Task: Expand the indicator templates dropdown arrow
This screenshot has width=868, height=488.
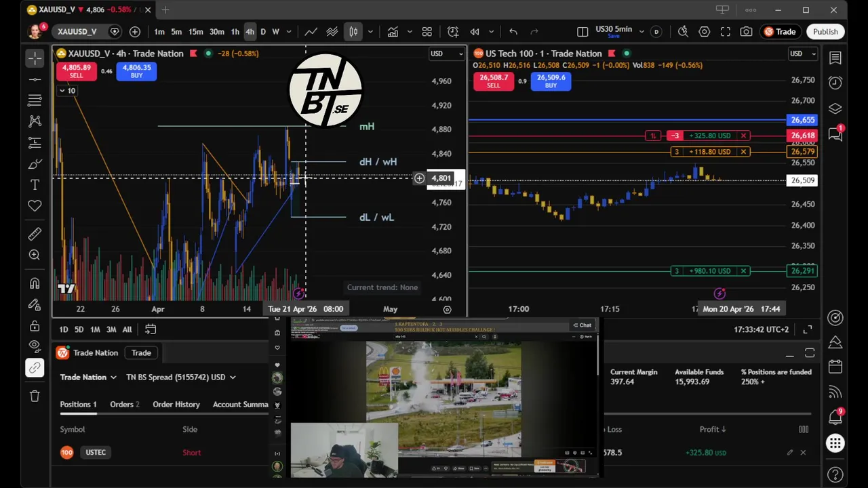Action: (x=409, y=32)
